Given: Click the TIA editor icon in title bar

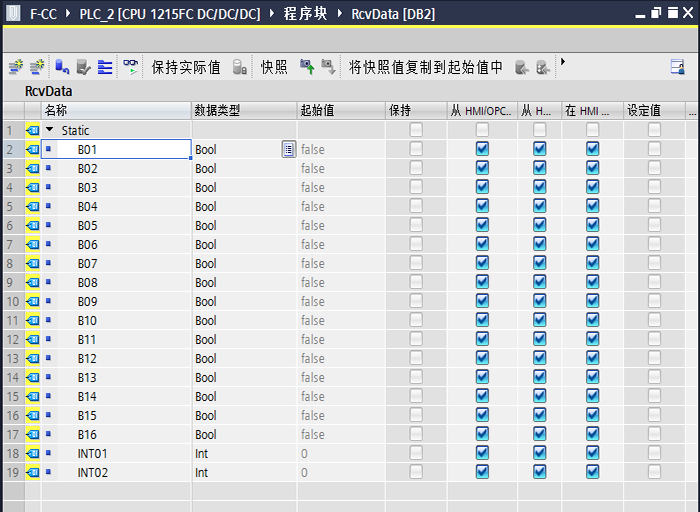Looking at the screenshot, I should click(x=13, y=13).
